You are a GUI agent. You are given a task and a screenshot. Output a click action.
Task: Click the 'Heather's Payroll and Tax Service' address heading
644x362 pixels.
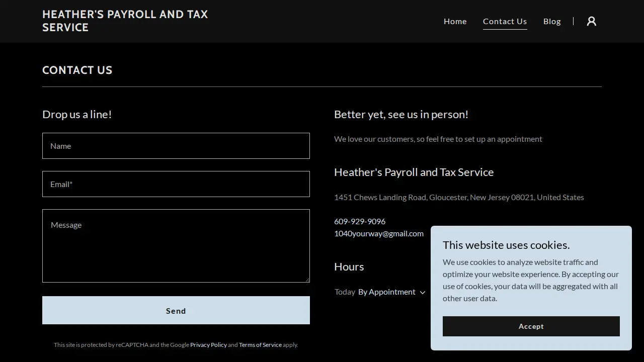pyautogui.click(x=414, y=172)
